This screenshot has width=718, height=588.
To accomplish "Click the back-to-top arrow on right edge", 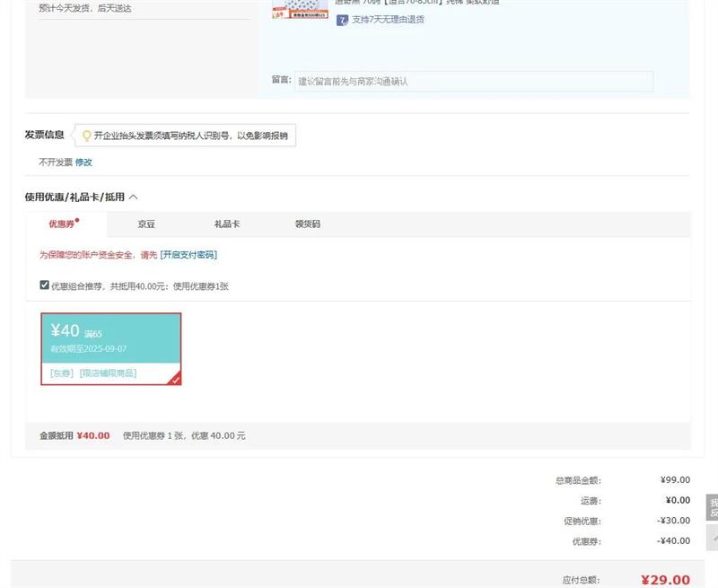I will click(x=714, y=538).
